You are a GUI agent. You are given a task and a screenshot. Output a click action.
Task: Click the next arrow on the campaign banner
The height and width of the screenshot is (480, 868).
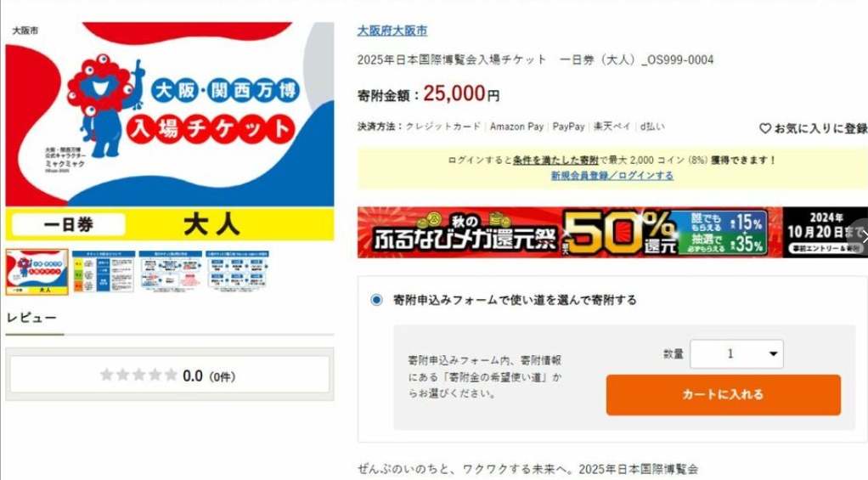click(x=862, y=236)
